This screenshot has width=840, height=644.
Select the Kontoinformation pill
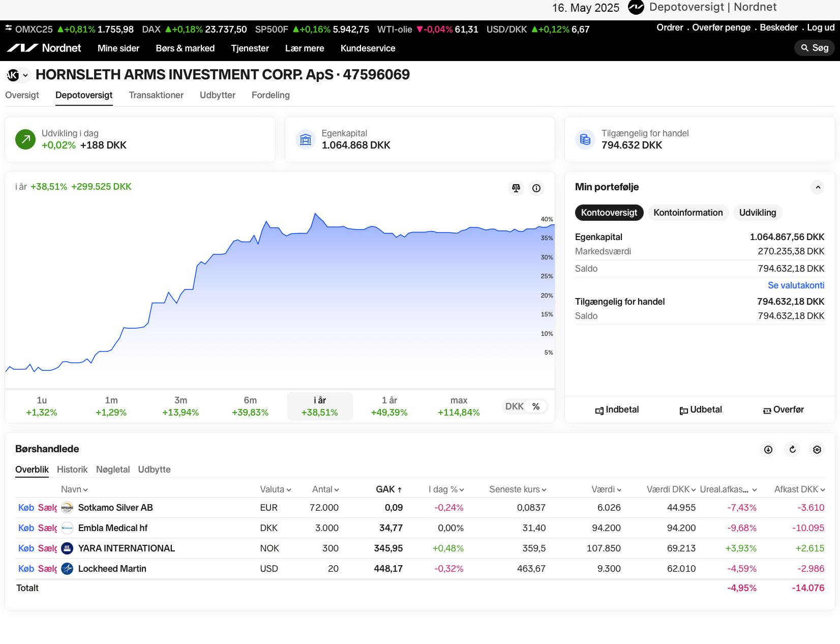point(688,213)
